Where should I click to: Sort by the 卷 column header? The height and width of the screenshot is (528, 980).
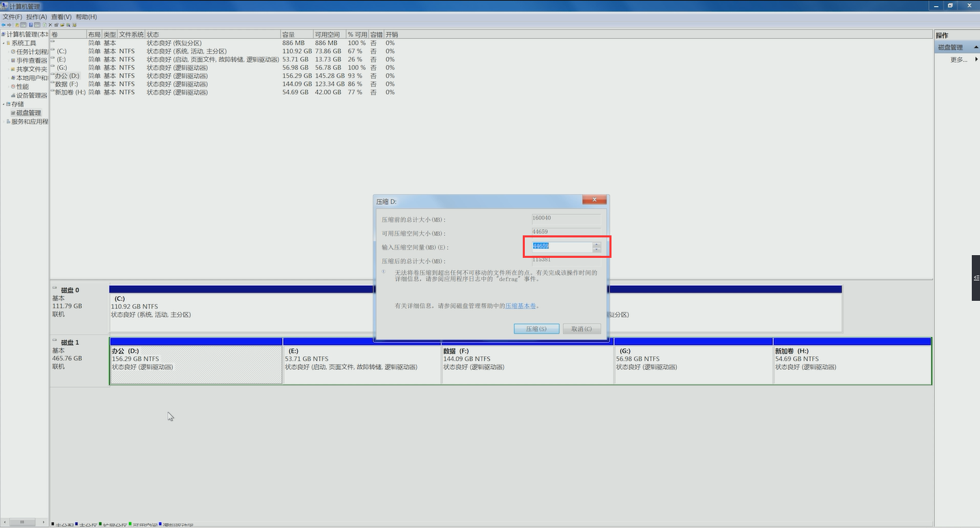[x=68, y=34]
